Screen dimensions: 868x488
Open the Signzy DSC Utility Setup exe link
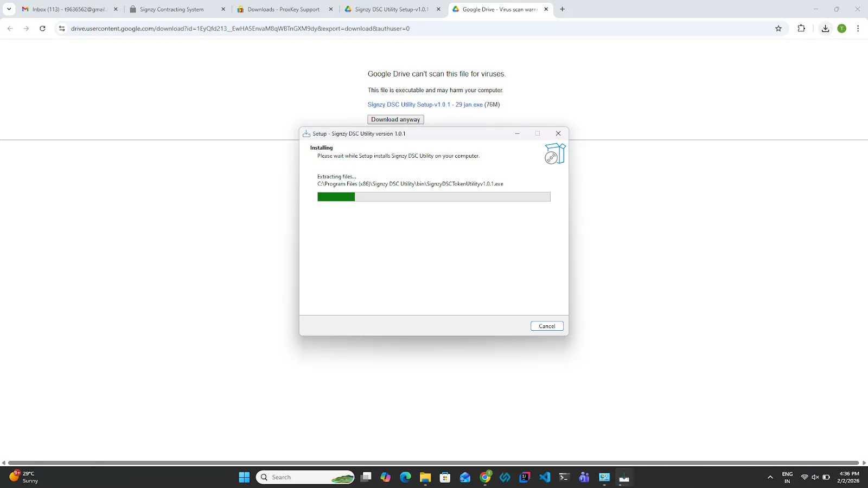425,105
